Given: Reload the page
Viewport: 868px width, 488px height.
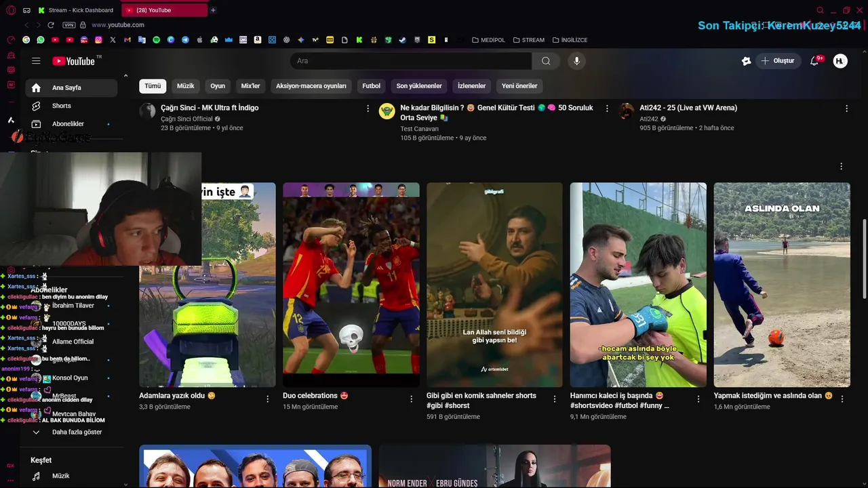Looking at the screenshot, I should [50, 25].
